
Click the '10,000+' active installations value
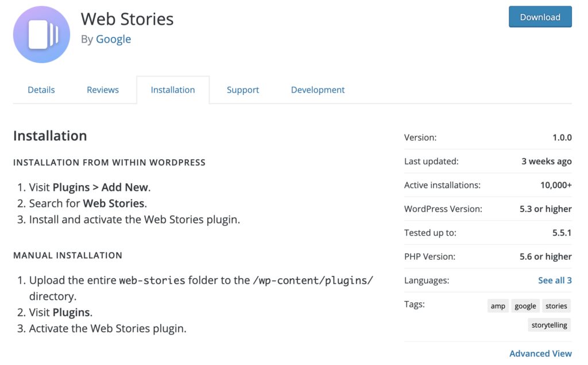(556, 185)
